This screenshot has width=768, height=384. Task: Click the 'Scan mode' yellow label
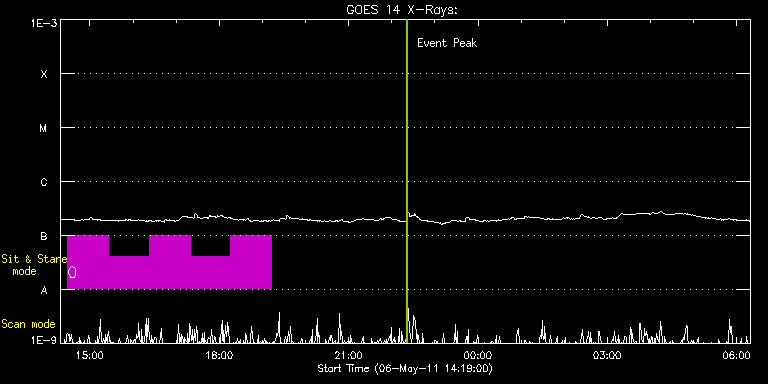tap(28, 324)
